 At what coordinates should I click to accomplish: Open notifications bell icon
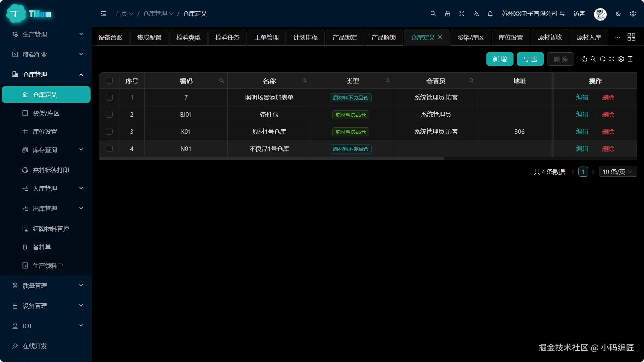(490, 14)
